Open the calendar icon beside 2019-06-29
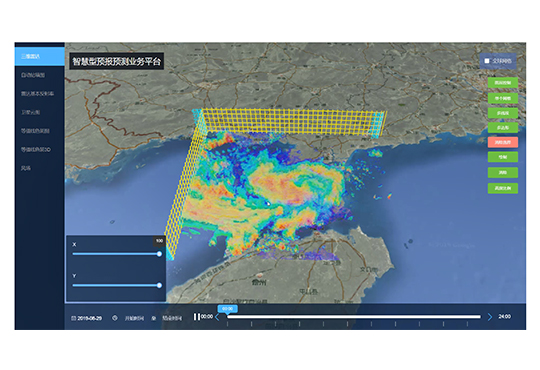This screenshot has width=540, height=370. pyautogui.click(x=73, y=318)
